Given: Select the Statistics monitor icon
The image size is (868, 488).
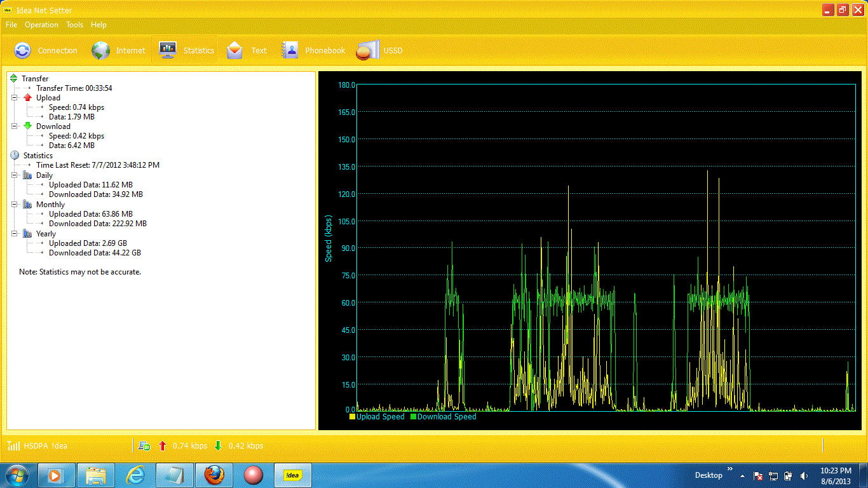Looking at the screenshot, I should coord(168,50).
